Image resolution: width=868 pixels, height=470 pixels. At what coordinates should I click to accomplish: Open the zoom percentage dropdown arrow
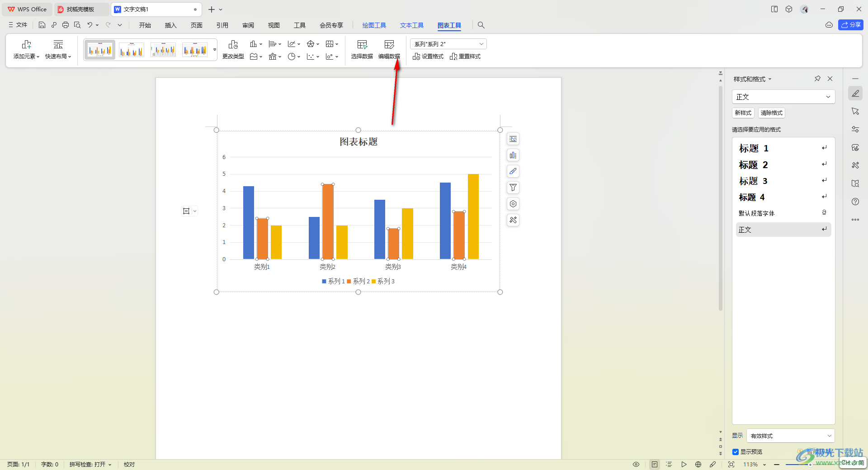(x=764, y=465)
